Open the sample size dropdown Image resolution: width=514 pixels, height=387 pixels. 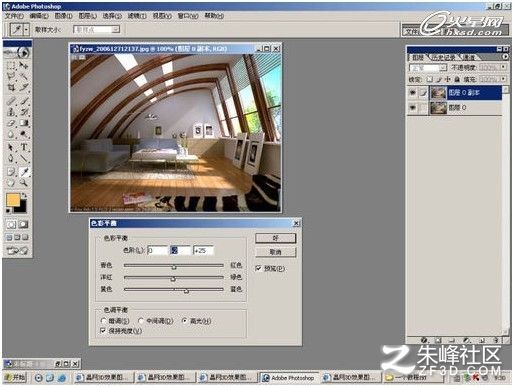click(96, 30)
